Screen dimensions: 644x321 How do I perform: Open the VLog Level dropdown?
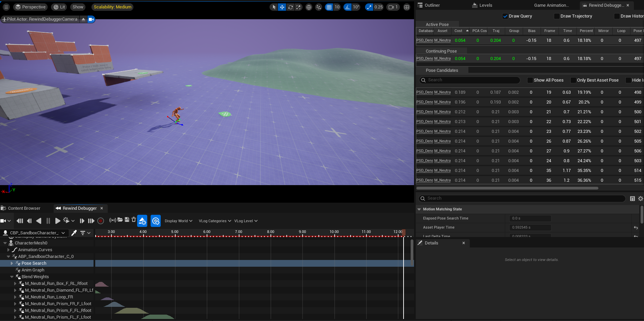click(246, 221)
